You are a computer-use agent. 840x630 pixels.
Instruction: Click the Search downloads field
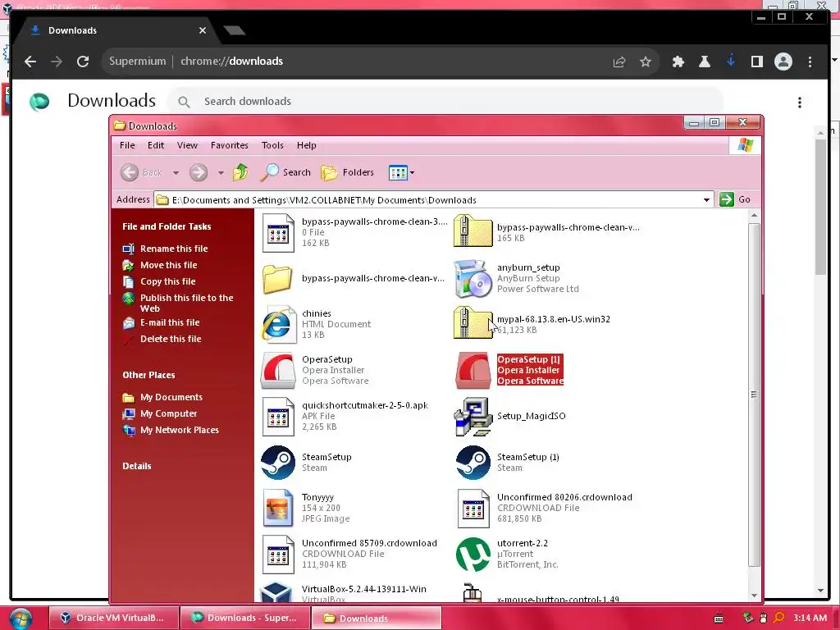point(445,102)
